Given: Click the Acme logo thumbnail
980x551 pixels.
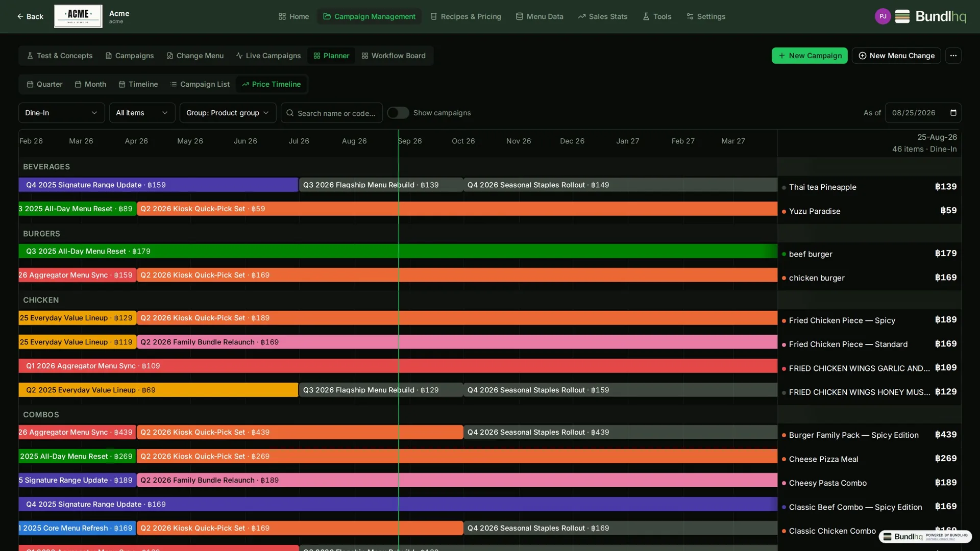Looking at the screenshot, I should pos(78,16).
